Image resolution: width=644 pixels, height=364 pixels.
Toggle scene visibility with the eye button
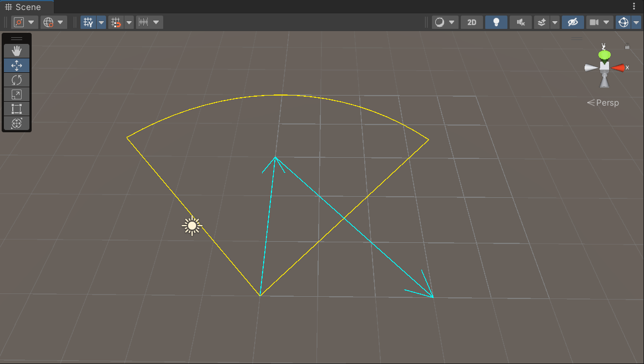(x=572, y=22)
